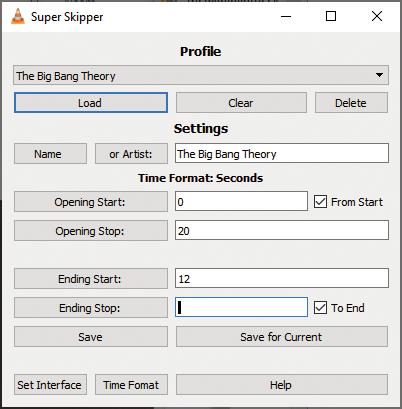This screenshot has width=402, height=409.
Task: Toggle the From Start checkbox
Action: coord(320,202)
